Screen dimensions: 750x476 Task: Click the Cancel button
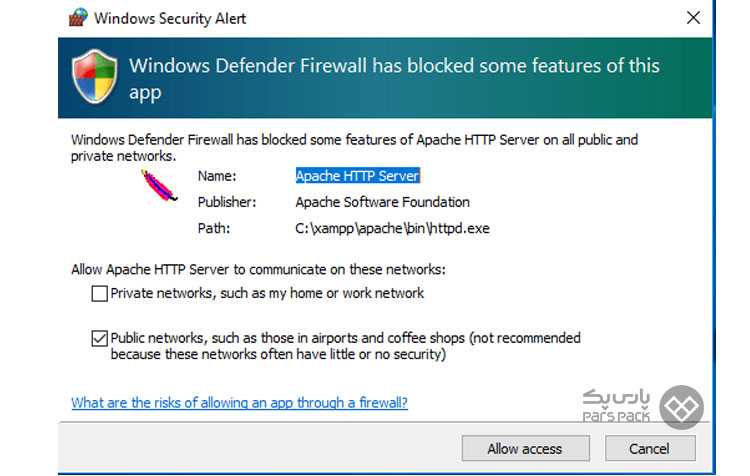pyautogui.click(x=650, y=449)
